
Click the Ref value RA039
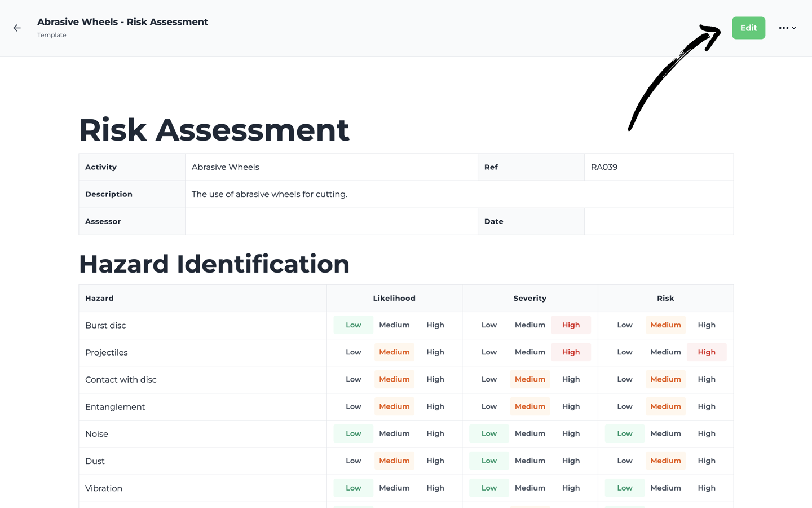603,167
